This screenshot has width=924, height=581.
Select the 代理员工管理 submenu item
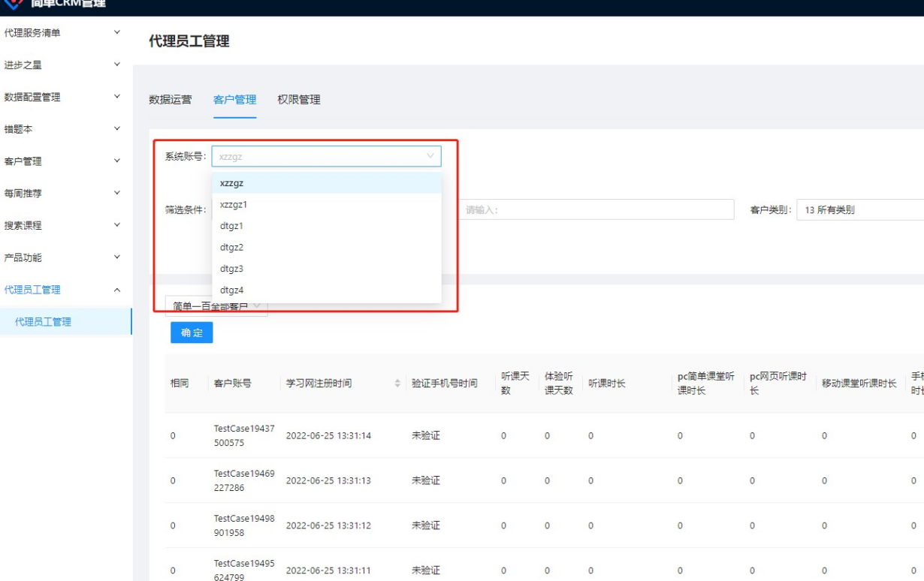click(x=43, y=322)
